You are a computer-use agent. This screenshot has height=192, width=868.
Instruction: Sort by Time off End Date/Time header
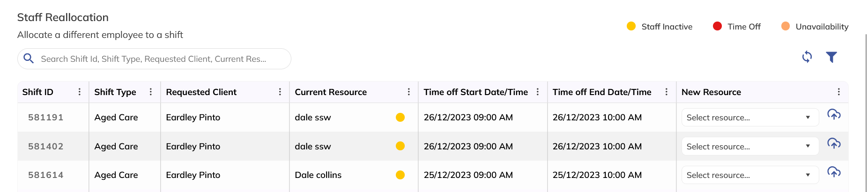click(601, 92)
